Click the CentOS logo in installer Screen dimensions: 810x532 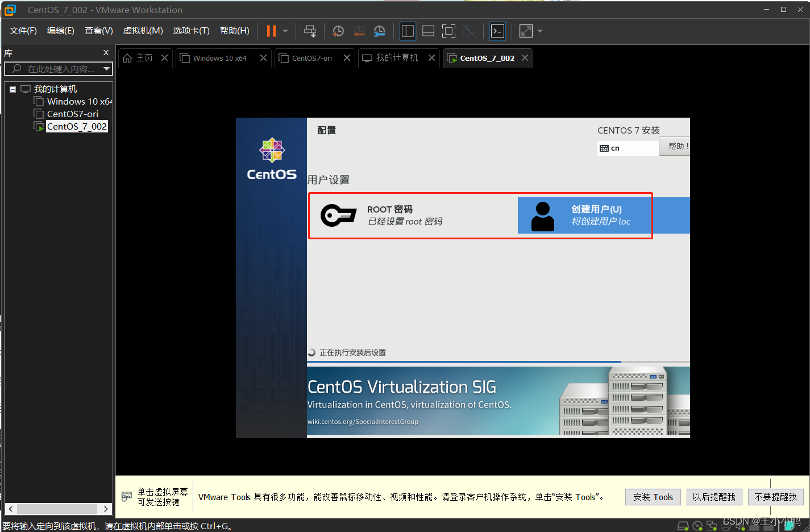click(x=272, y=159)
